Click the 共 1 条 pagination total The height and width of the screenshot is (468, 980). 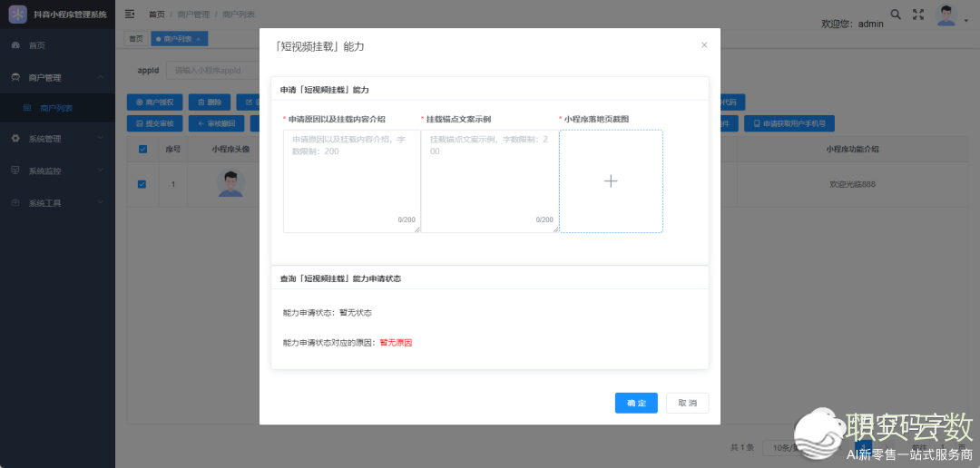click(x=742, y=447)
